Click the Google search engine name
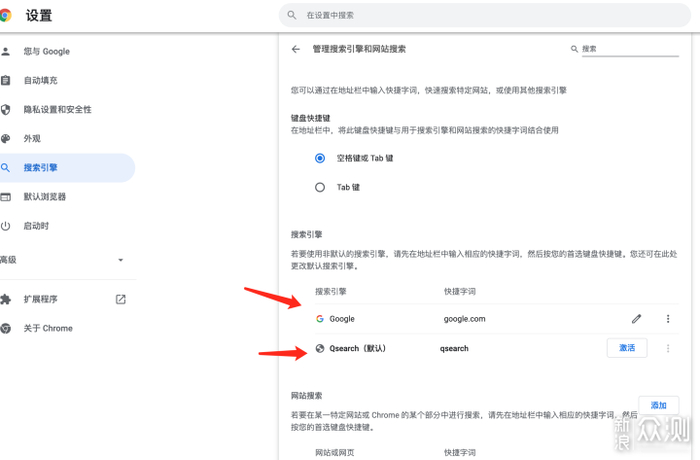The image size is (700, 460). 342,319
